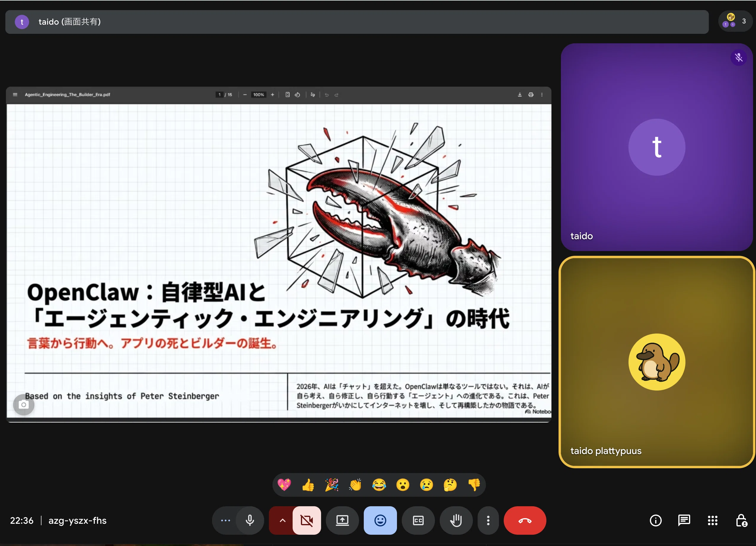Open the audio settings dots menu
Viewport: 756px width, 546px height.
click(x=225, y=520)
